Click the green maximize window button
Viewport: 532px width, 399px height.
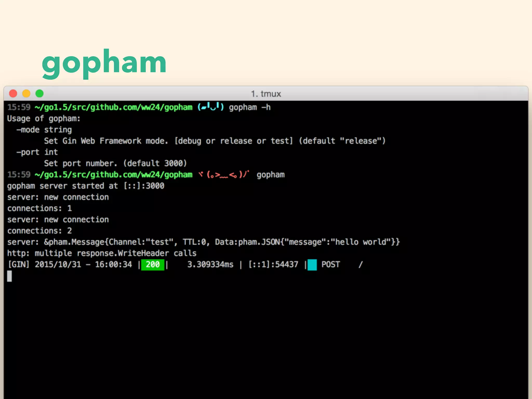(39, 94)
